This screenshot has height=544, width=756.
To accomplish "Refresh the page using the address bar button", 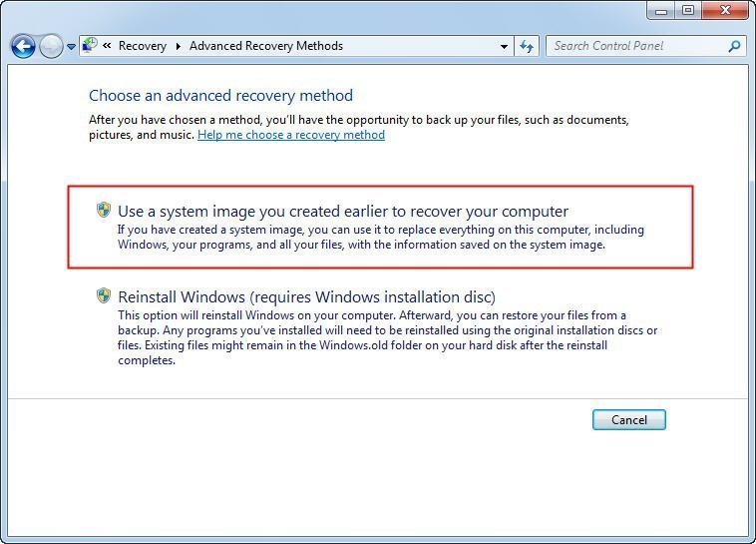I will point(528,46).
